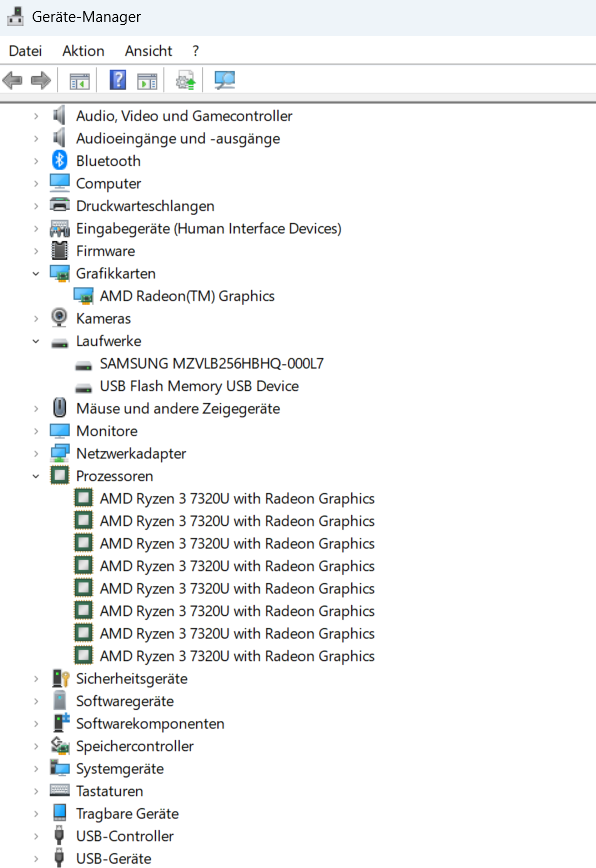Collapse the Grafikkarten category
Image resolution: width=596 pixels, height=868 pixels.
[x=36, y=273]
